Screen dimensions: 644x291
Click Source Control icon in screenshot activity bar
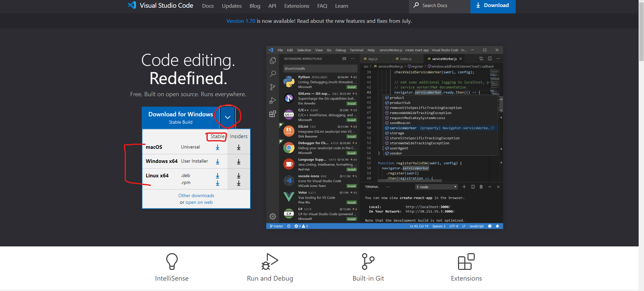pos(273,87)
